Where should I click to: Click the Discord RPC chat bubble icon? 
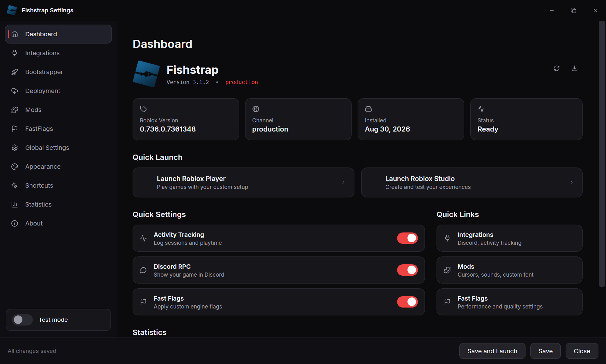[x=143, y=270]
